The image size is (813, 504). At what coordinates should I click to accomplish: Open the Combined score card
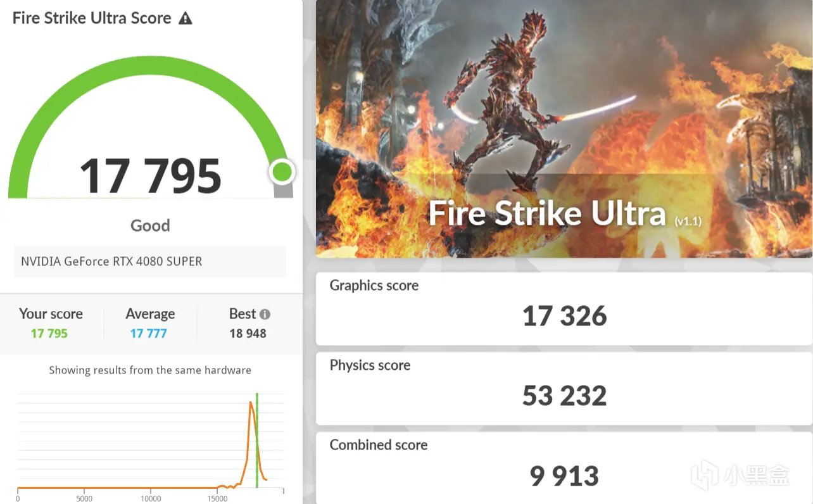point(564,468)
